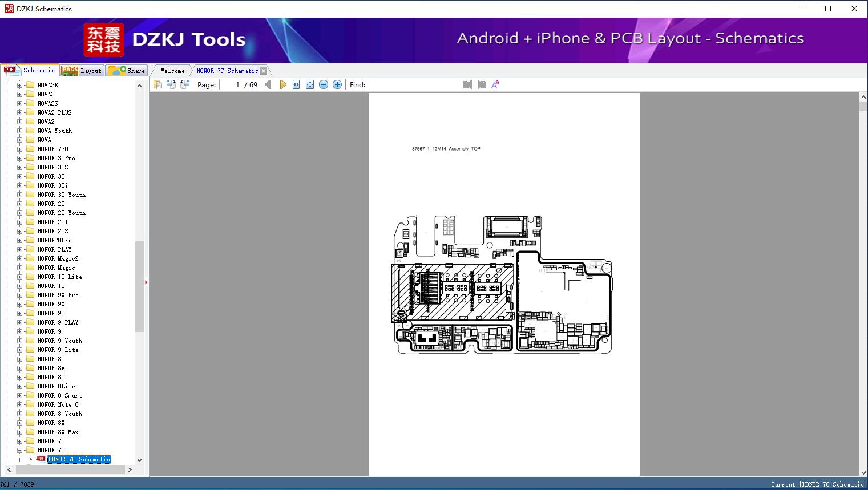Open the Share tab
The height and width of the screenshot is (490, 868).
click(x=127, y=71)
